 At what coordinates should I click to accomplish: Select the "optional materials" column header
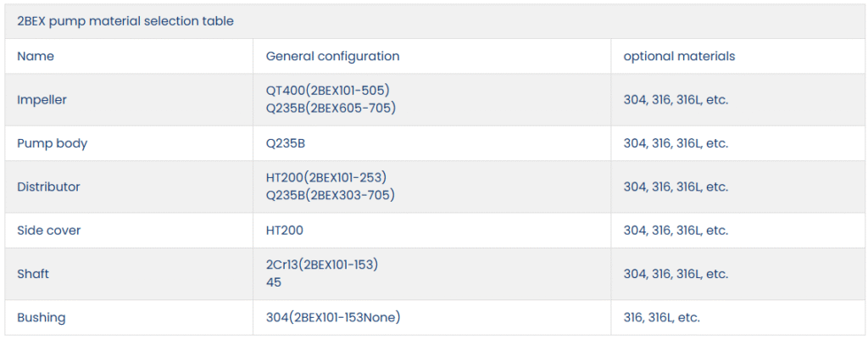pos(679,56)
